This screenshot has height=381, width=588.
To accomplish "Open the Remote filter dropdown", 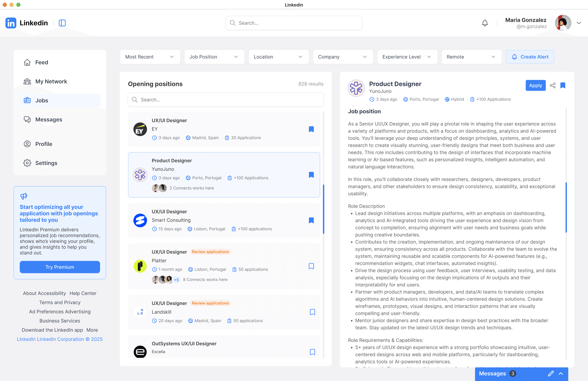I will (x=471, y=57).
